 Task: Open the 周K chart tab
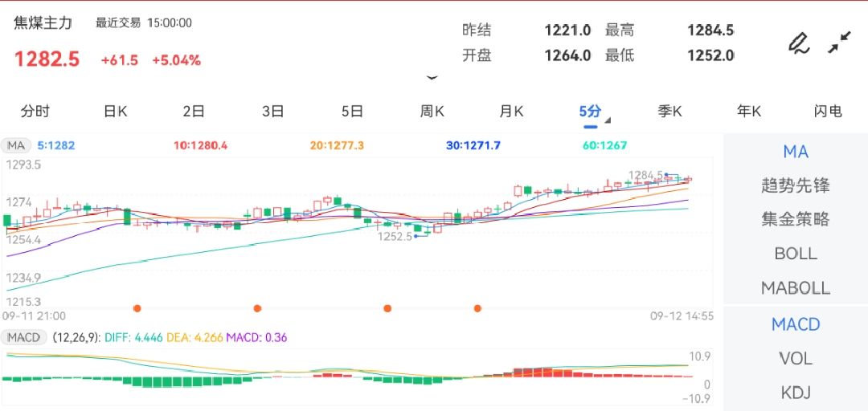[x=432, y=112]
